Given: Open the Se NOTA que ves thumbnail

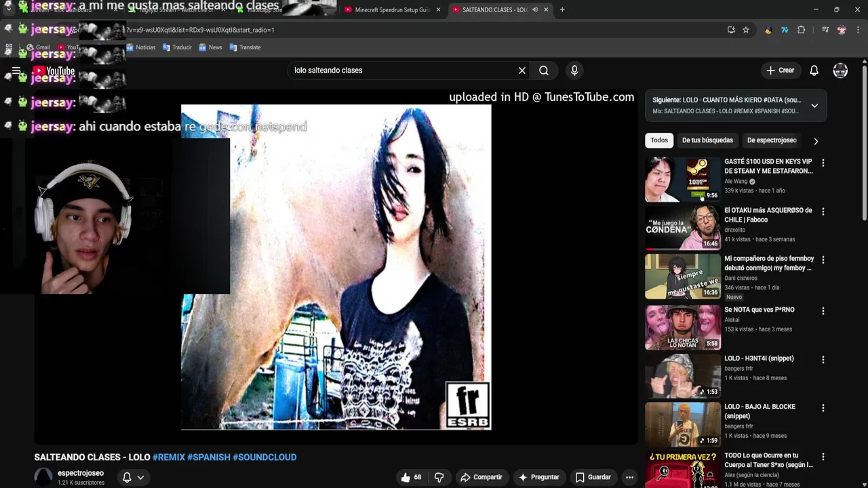Looking at the screenshot, I should pos(683,327).
